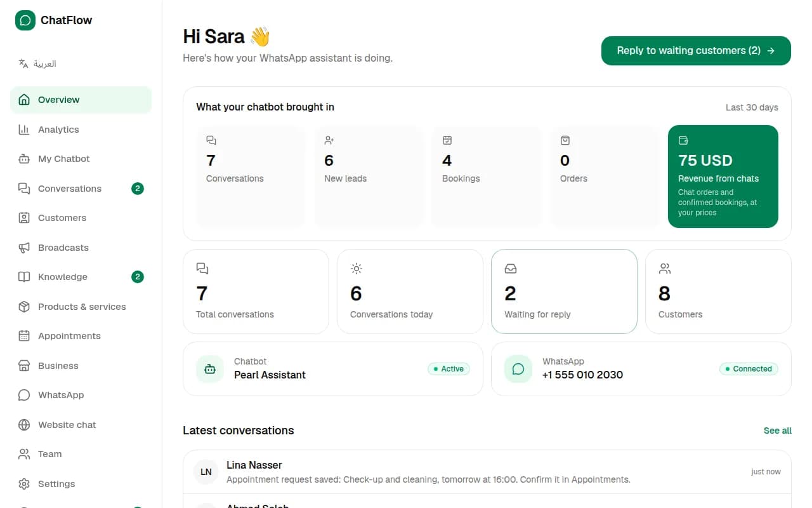The height and width of the screenshot is (508, 812).
Task: Click the Broadcasts megaphone icon
Action: point(24,248)
